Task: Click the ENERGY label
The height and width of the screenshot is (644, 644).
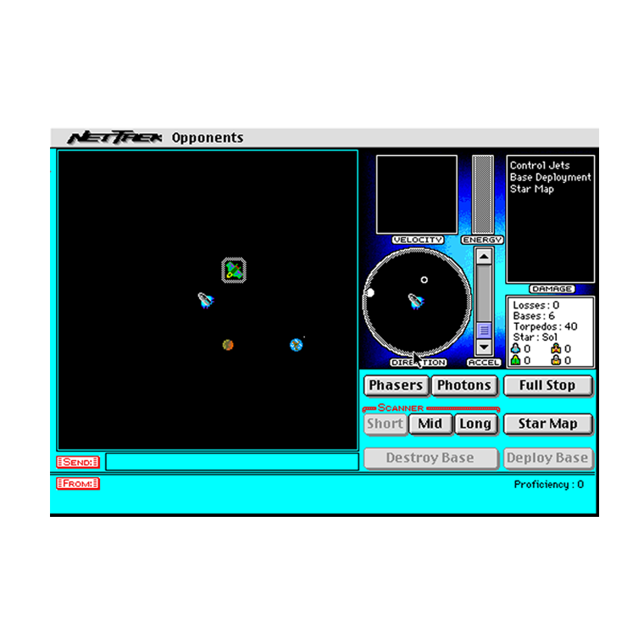Action: (483, 240)
